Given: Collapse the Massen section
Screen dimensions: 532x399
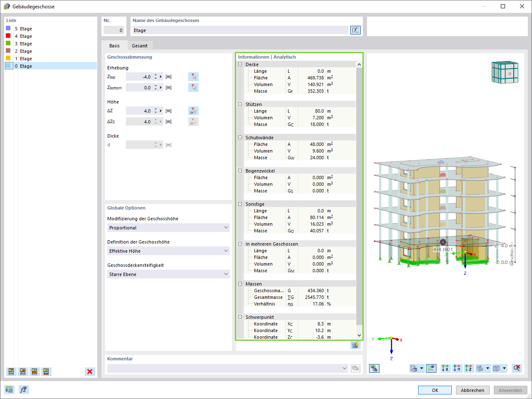Looking at the screenshot, I should pos(240,284).
